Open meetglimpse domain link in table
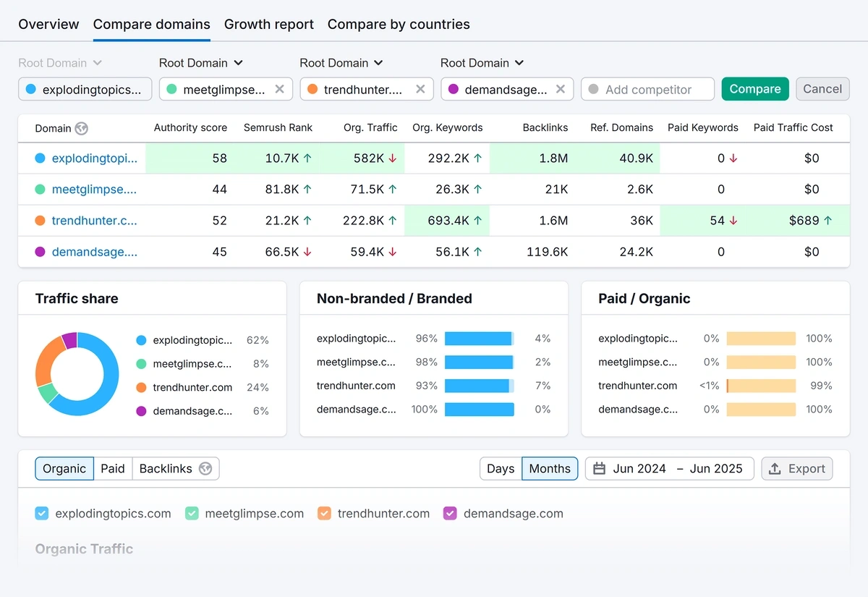 pyautogui.click(x=94, y=190)
